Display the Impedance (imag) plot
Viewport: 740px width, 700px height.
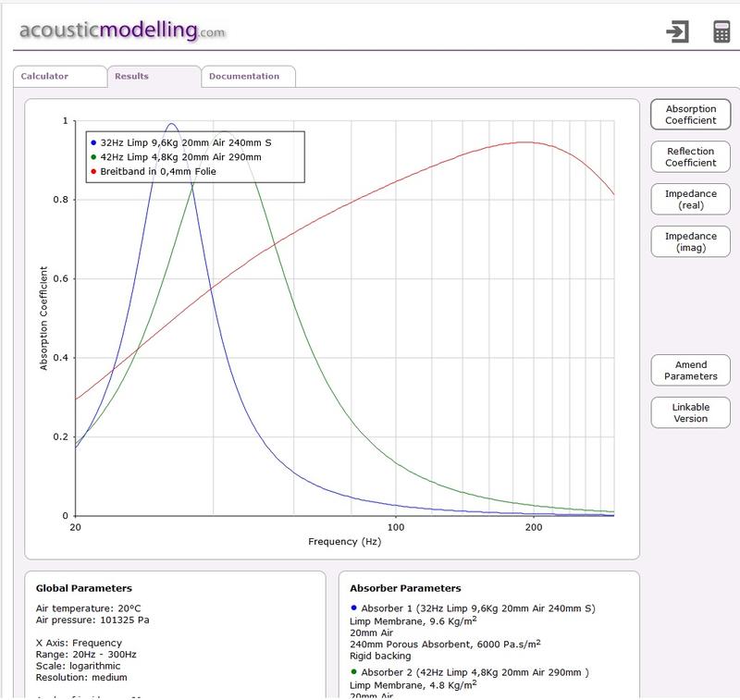pos(691,241)
